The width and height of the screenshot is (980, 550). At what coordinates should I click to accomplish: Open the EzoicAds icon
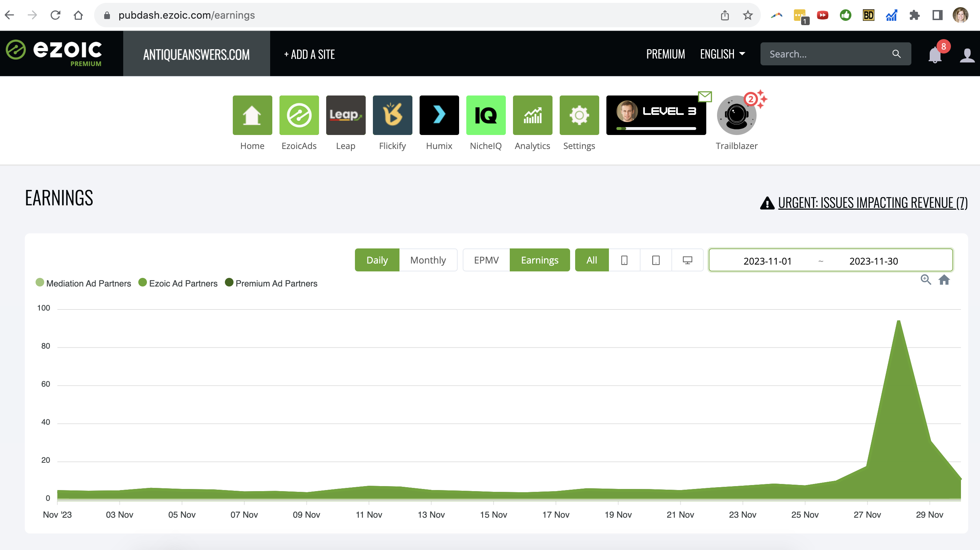point(299,115)
